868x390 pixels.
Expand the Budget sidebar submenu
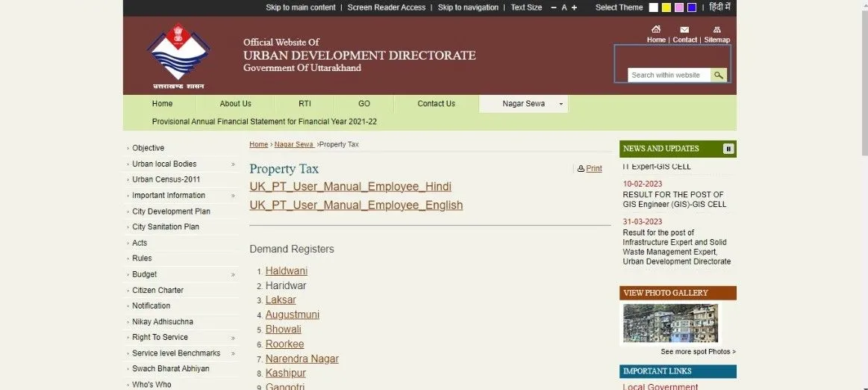233,274
